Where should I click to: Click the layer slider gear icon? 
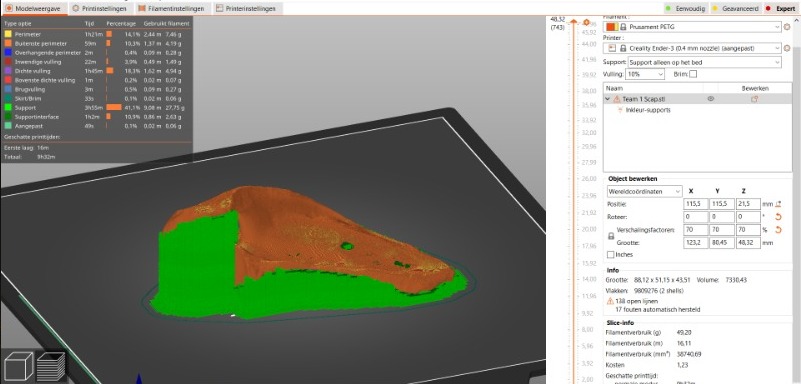[x=586, y=22]
